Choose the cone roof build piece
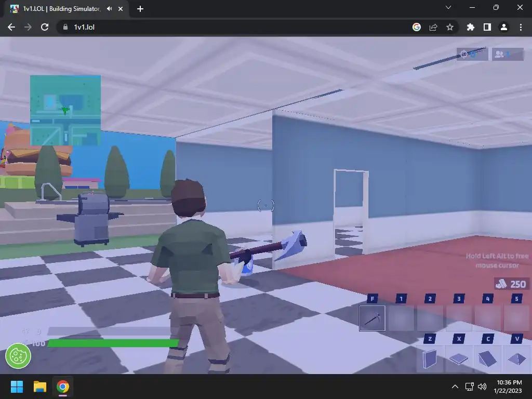 click(516, 359)
